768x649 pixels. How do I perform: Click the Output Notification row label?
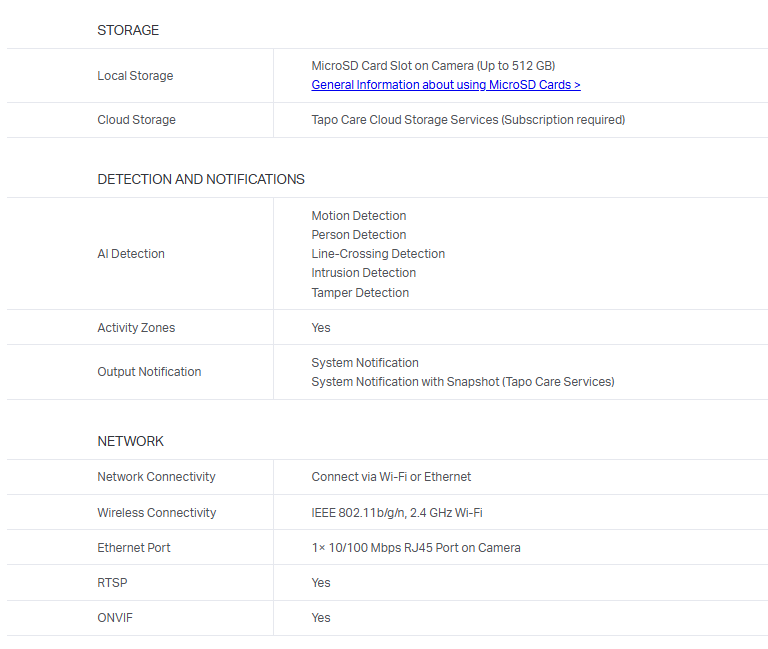point(149,372)
